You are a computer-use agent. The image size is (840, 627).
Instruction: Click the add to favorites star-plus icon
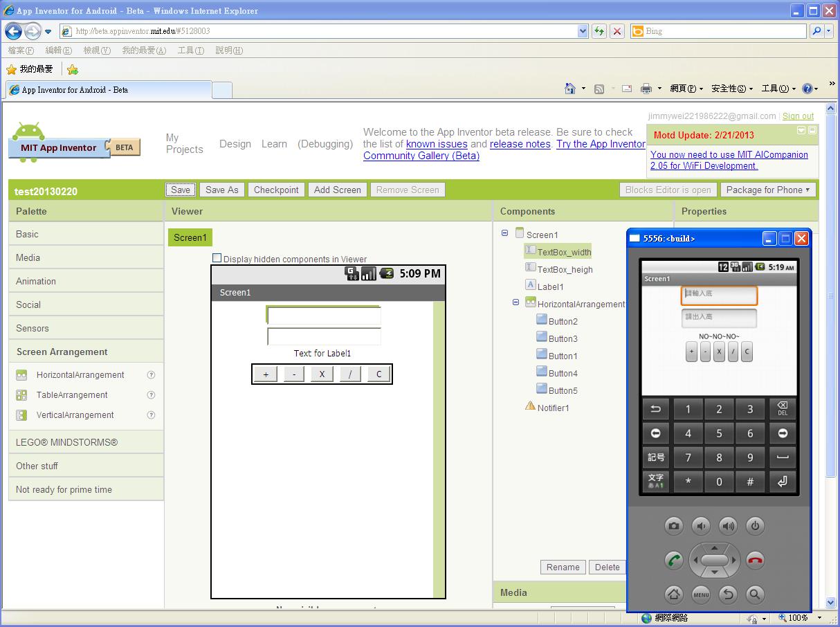(73, 69)
